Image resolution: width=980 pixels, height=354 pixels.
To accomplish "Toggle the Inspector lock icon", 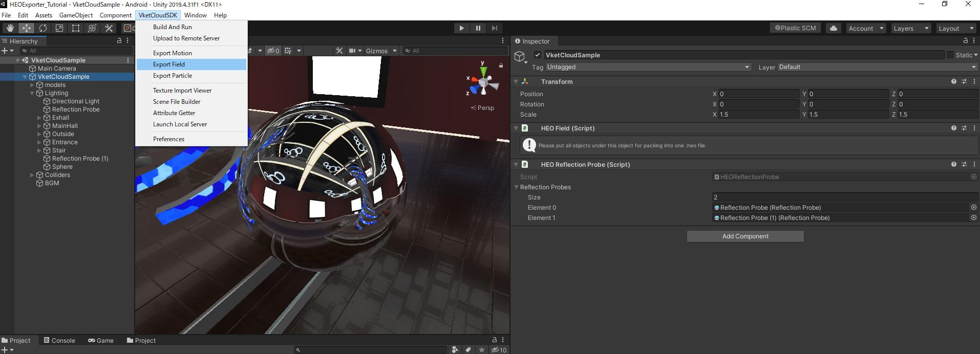I will click(966, 41).
